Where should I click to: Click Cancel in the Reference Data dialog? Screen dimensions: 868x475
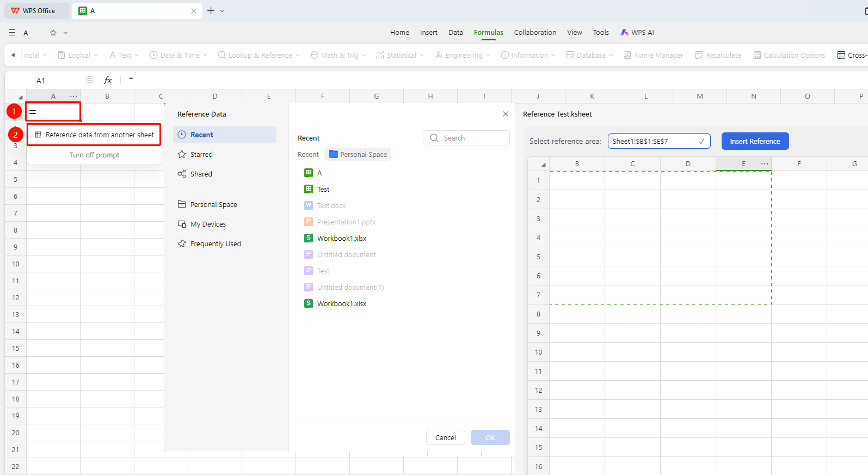coord(446,437)
